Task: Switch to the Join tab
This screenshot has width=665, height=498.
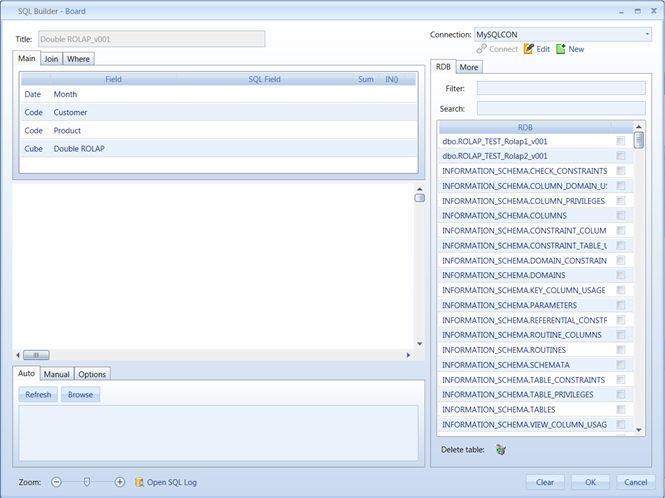Action: point(51,59)
